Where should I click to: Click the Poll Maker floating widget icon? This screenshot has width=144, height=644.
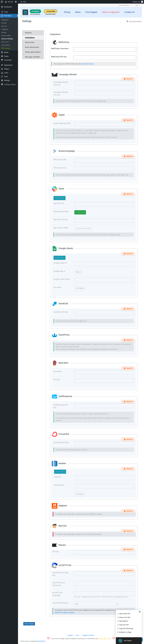120,641
